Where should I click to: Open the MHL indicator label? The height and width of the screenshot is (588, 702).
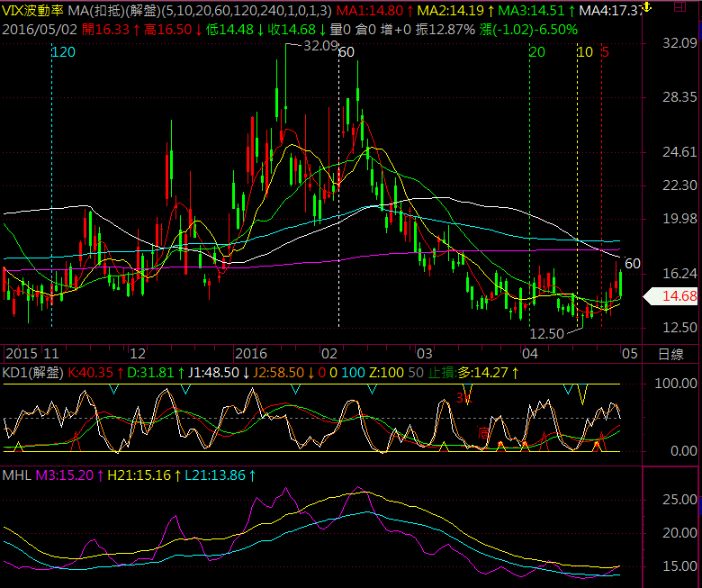click(16, 475)
